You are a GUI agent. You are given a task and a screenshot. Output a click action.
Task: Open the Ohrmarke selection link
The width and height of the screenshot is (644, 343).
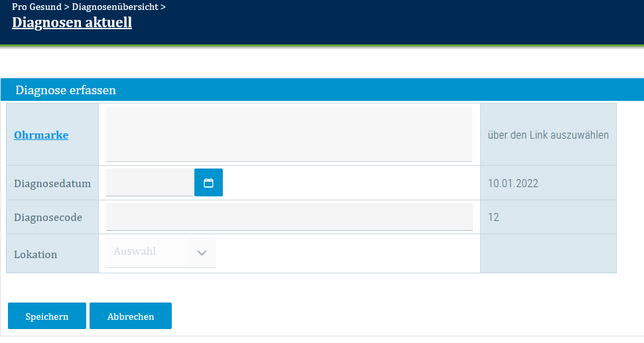(x=41, y=135)
